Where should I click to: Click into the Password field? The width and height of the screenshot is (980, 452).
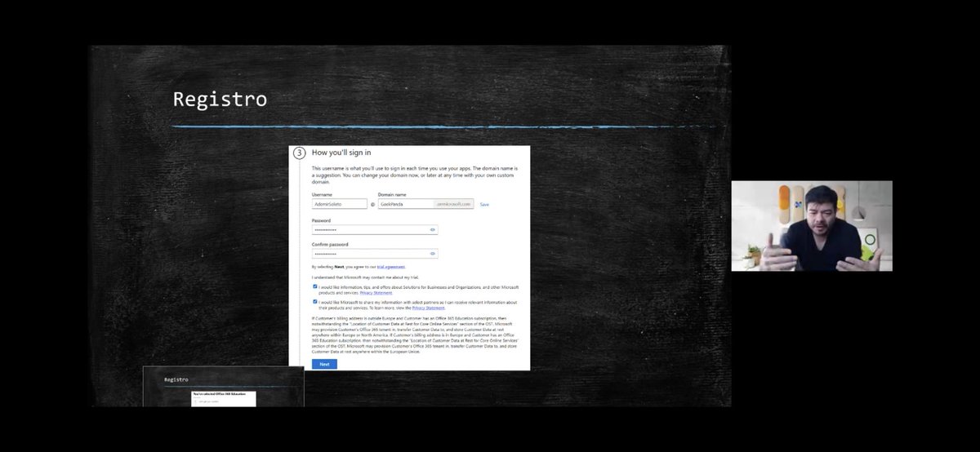click(x=375, y=230)
